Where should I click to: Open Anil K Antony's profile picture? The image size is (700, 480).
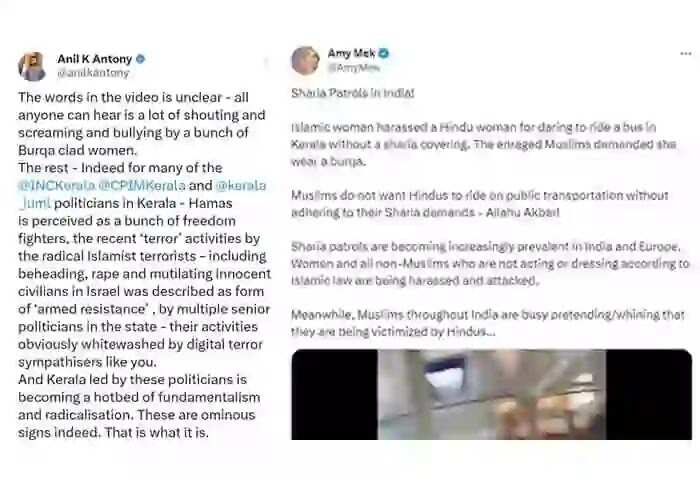32,66
